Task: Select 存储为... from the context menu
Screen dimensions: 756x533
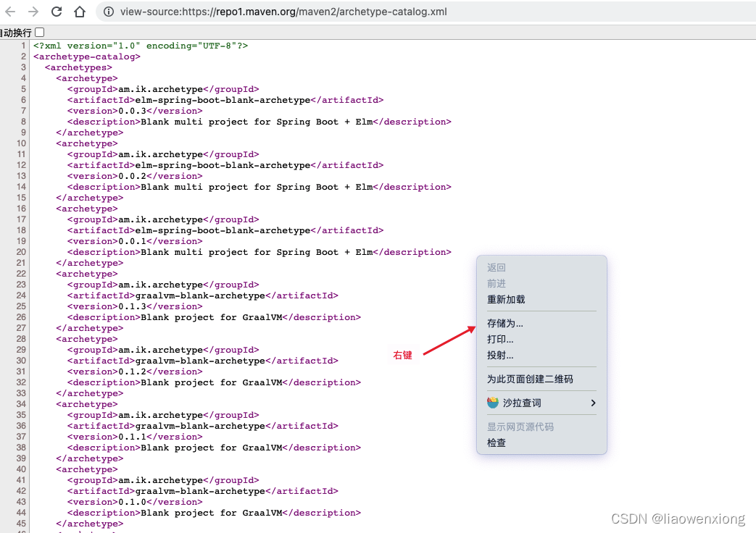Action: 504,323
